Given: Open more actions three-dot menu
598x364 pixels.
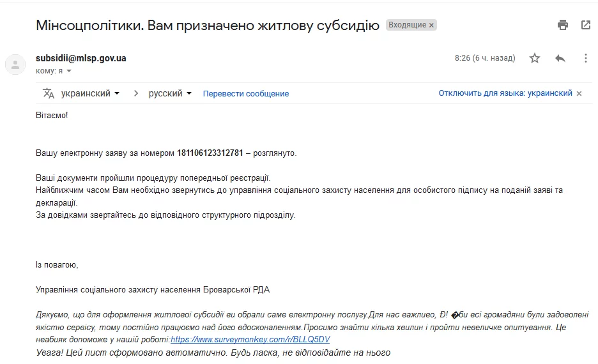Looking at the screenshot, I should [586, 58].
